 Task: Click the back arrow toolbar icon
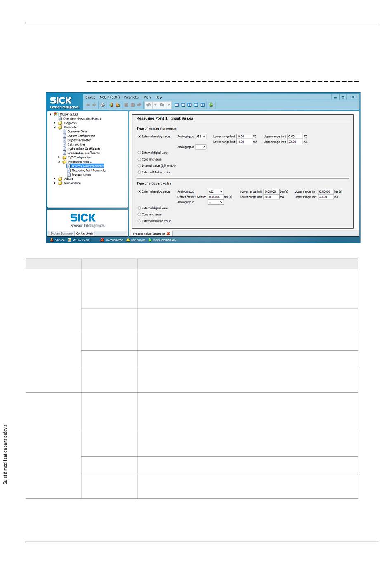[x=87, y=105]
